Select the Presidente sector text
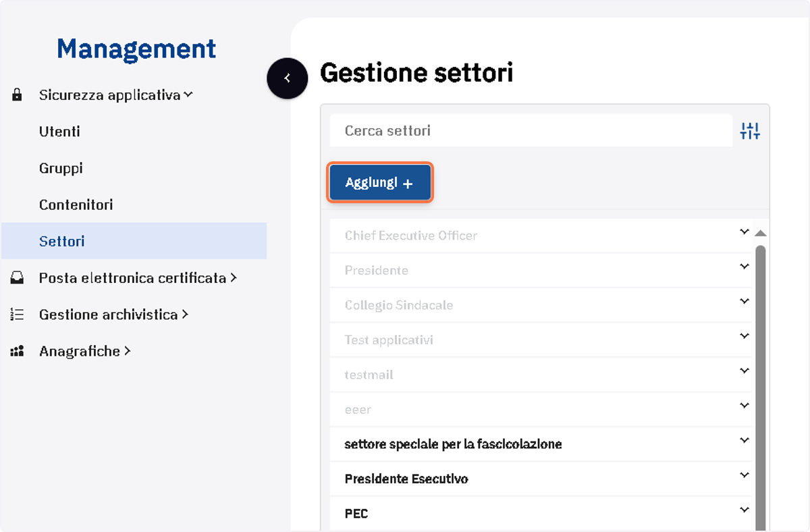 tap(376, 270)
